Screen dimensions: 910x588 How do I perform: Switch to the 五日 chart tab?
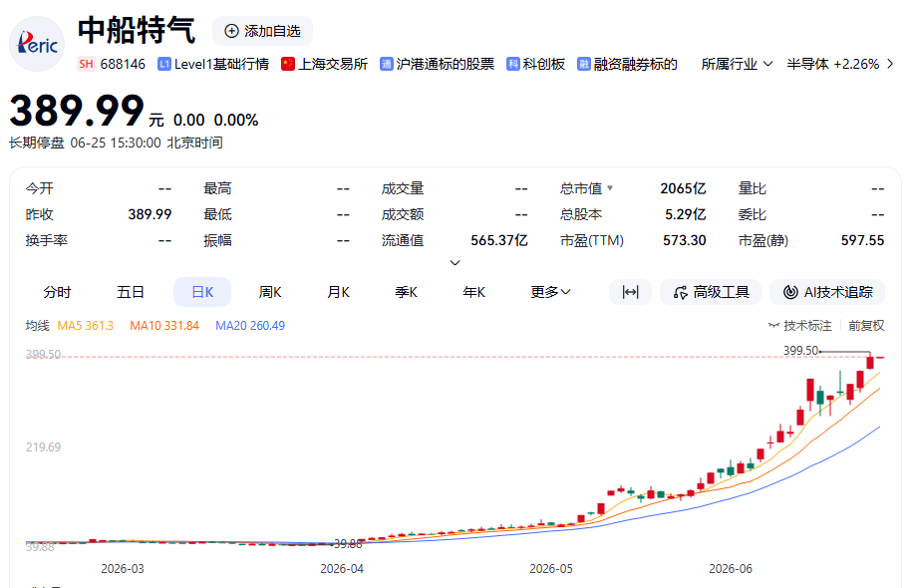point(130,292)
